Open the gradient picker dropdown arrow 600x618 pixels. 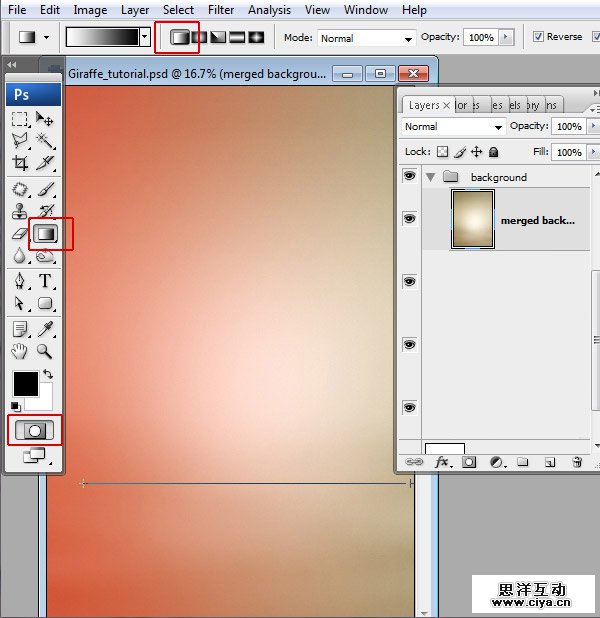[146, 37]
